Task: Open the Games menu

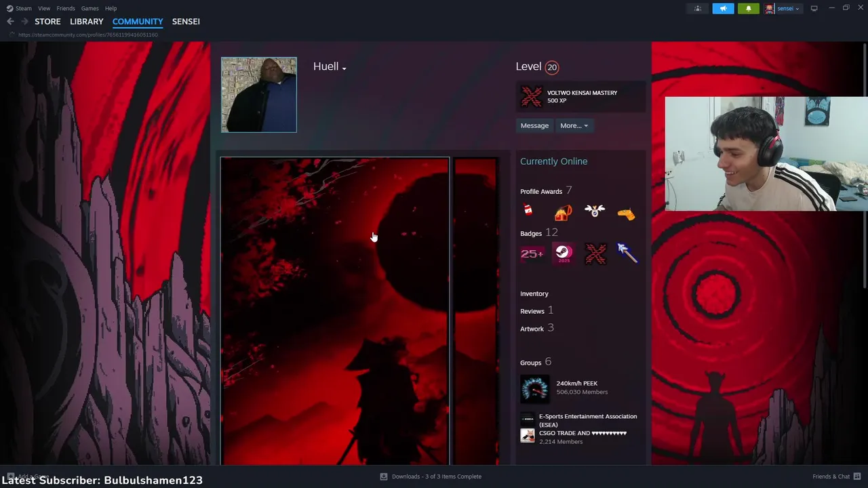Action: (90, 8)
